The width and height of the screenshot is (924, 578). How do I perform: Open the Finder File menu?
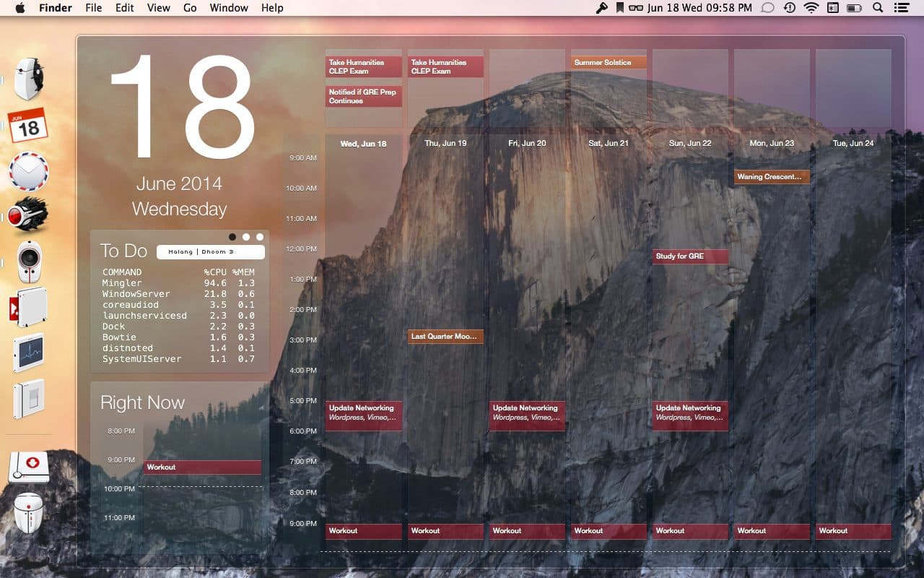(93, 7)
